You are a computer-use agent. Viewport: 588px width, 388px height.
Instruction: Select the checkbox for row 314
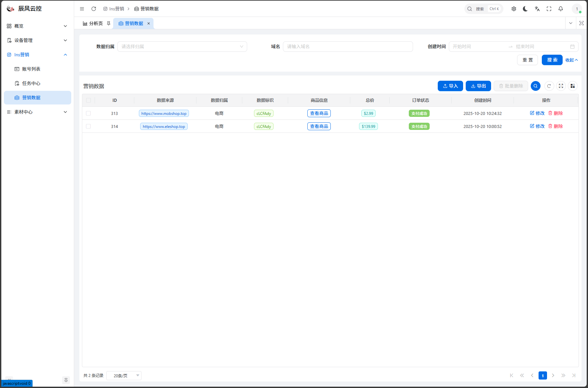coord(88,126)
